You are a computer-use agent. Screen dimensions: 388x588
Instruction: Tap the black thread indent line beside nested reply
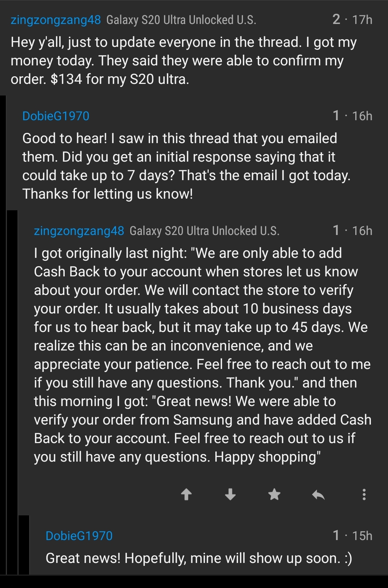[12, 392]
